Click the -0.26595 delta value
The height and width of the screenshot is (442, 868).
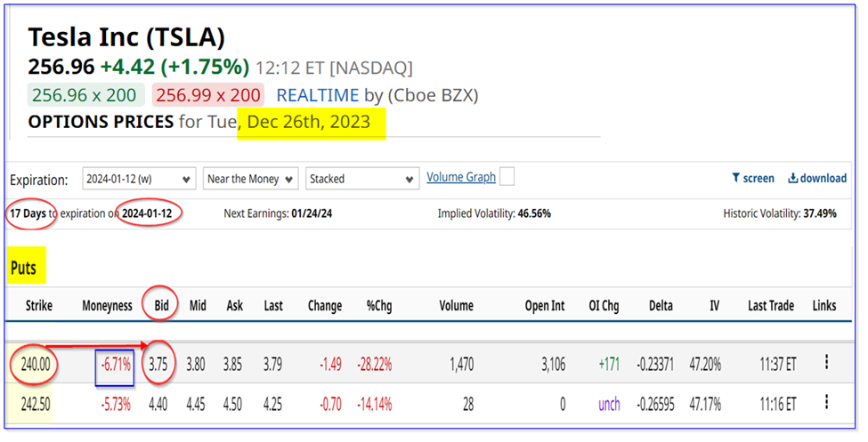[655, 405]
